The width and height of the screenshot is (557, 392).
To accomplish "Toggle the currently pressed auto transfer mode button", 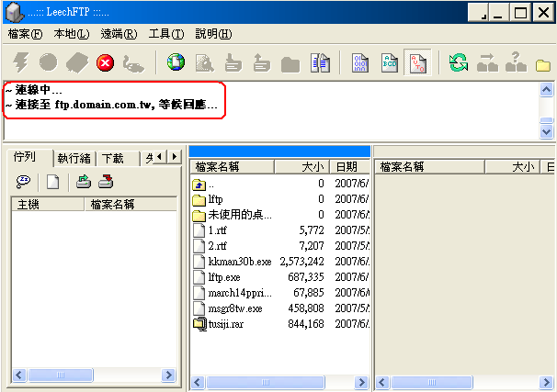I will click(417, 63).
